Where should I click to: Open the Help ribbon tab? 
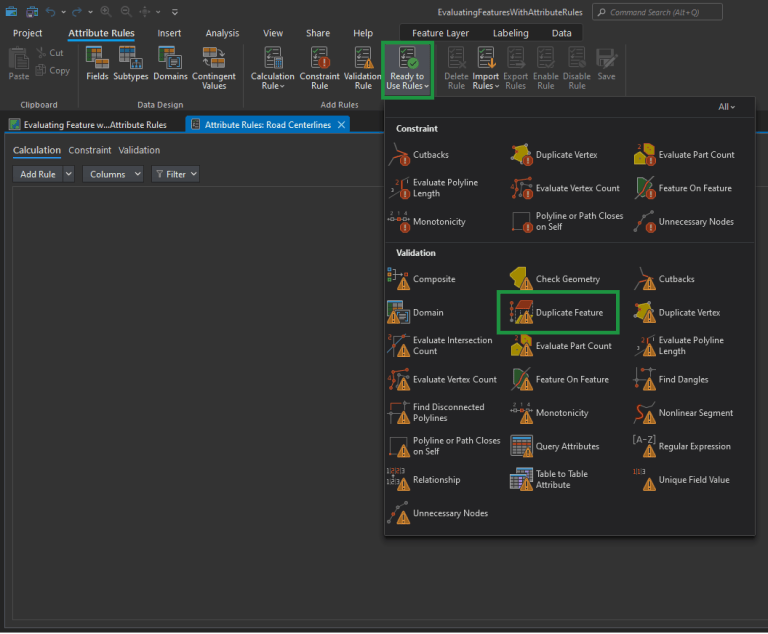[363, 33]
